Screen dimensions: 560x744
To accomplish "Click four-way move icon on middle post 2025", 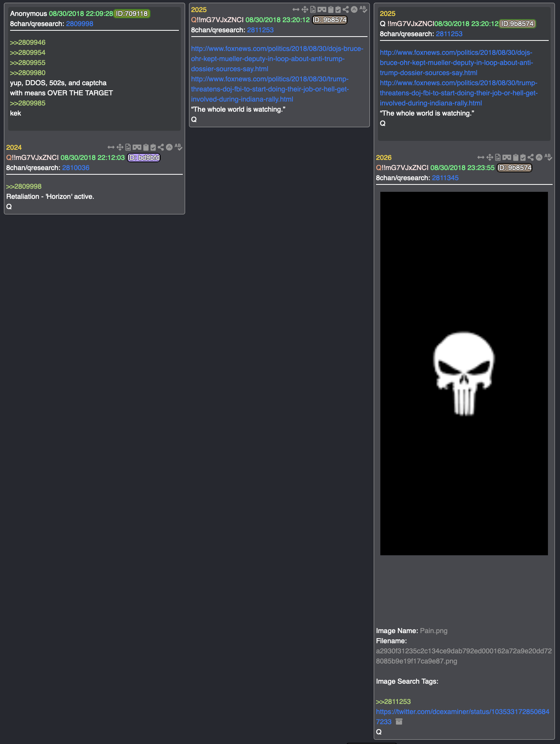I will click(305, 9).
